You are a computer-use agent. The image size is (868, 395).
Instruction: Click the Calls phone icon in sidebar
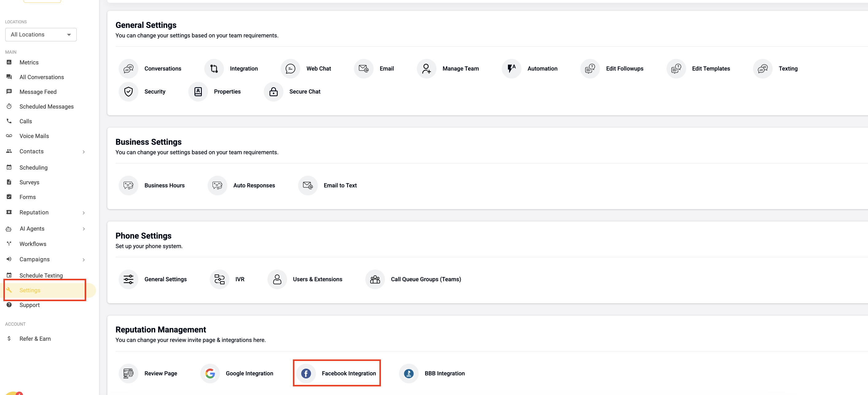point(9,121)
